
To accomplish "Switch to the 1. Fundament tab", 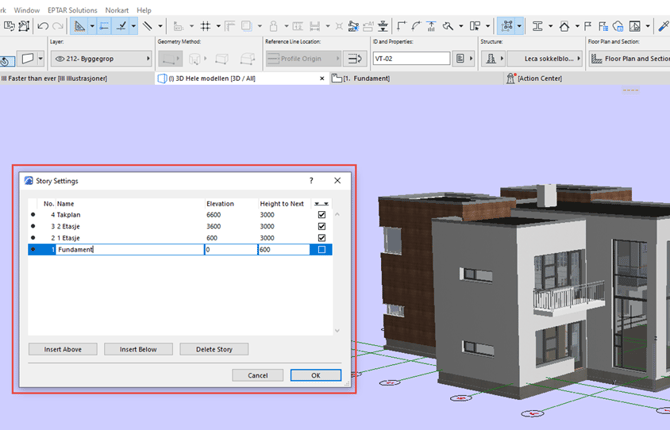I will [365, 78].
